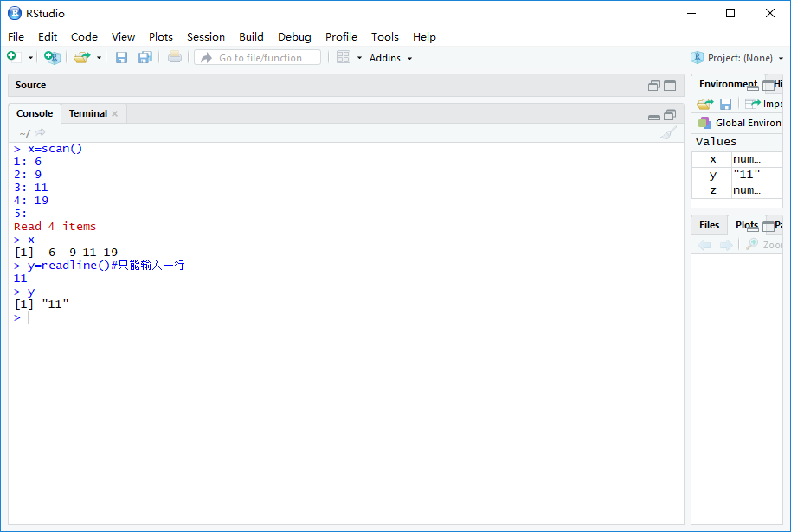The image size is (791, 532).
Task: Open the Global Environment selector
Action: 740,122
